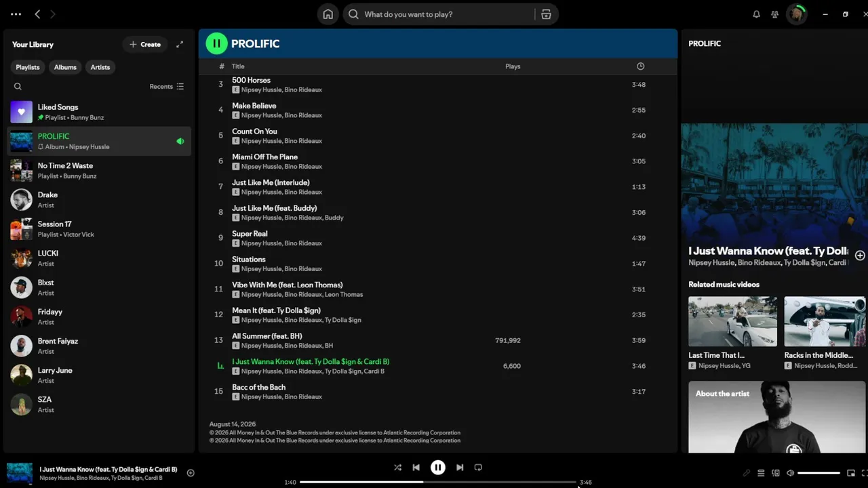
Task: Connect to a device
Action: pyautogui.click(x=776, y=473)
